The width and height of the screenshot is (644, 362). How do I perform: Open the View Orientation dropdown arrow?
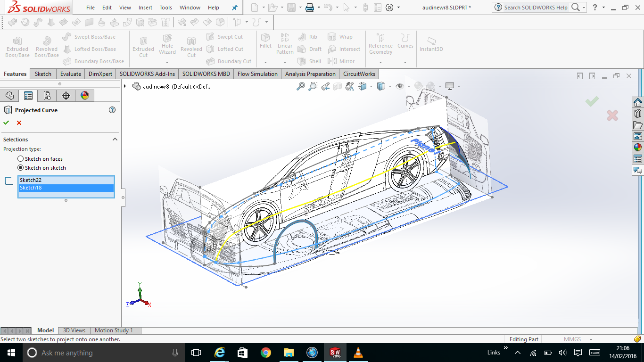click(371, 87)
